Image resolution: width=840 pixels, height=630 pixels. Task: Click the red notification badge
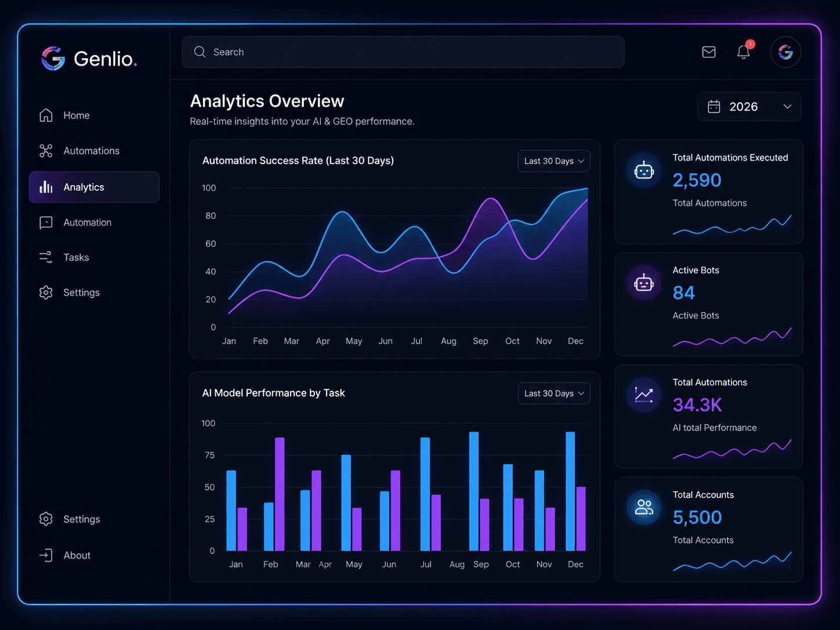751,44
